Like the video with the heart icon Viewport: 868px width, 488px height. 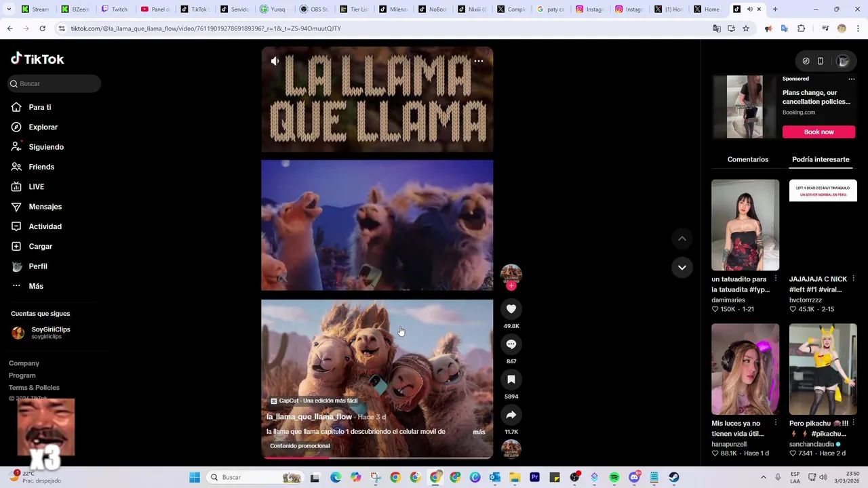511,309
